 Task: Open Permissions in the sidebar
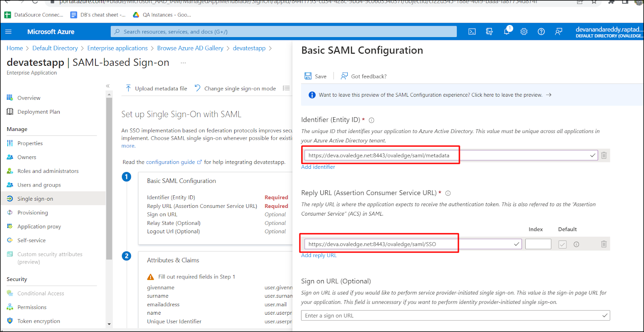(x=32, y=307)
